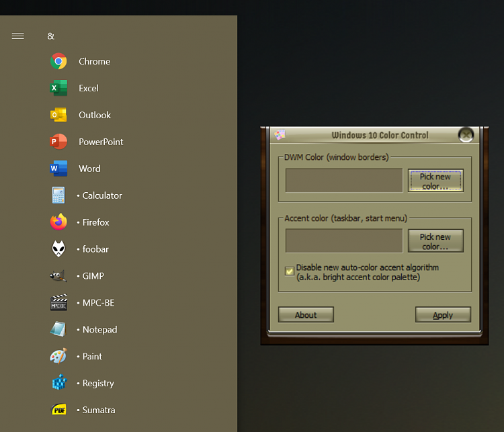Click the Outlook icon
This screenshot has height=432, width=504.
click(58, 115)
